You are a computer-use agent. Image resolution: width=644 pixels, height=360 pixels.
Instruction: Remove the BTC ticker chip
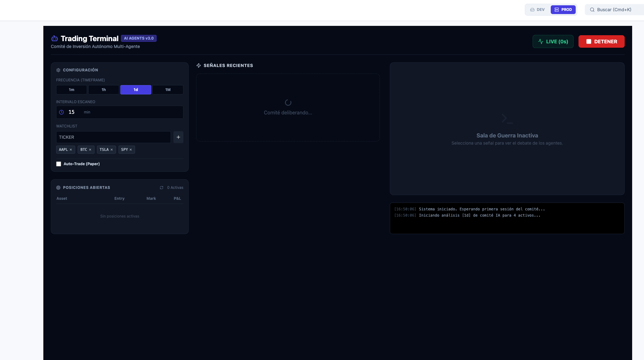click(91, 150)
